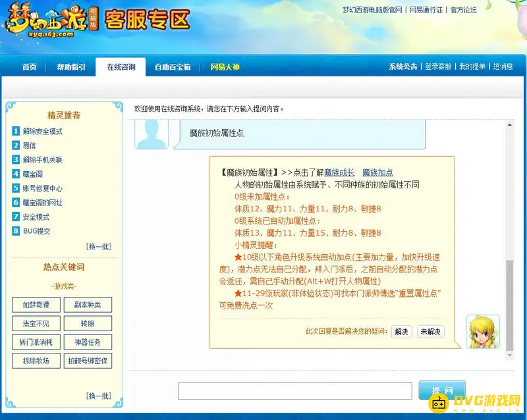The height and width of the screenshot is (420, 527).
Task: Visit 梦幻西游电脑版官网 link
Action: [x=372, y=10]
